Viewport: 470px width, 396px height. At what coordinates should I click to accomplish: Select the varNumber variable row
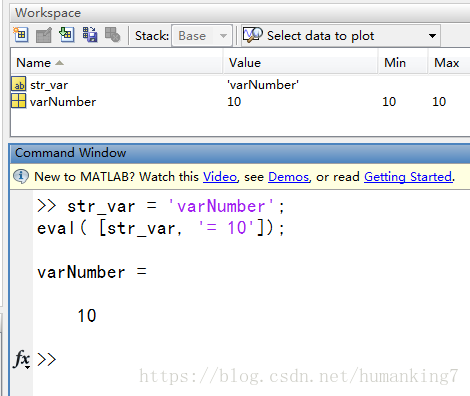click(x=240, y=101)
